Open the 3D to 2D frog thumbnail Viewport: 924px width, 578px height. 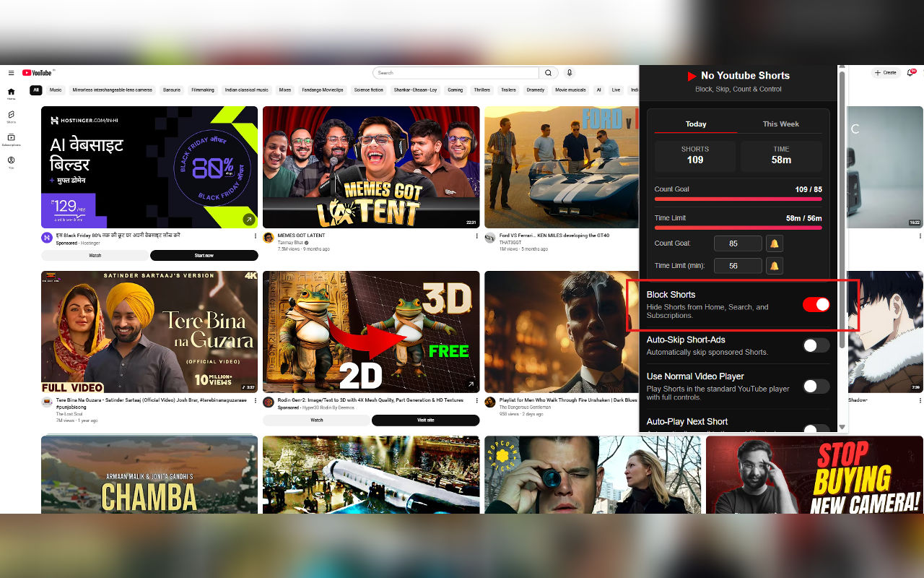(371, 332)
